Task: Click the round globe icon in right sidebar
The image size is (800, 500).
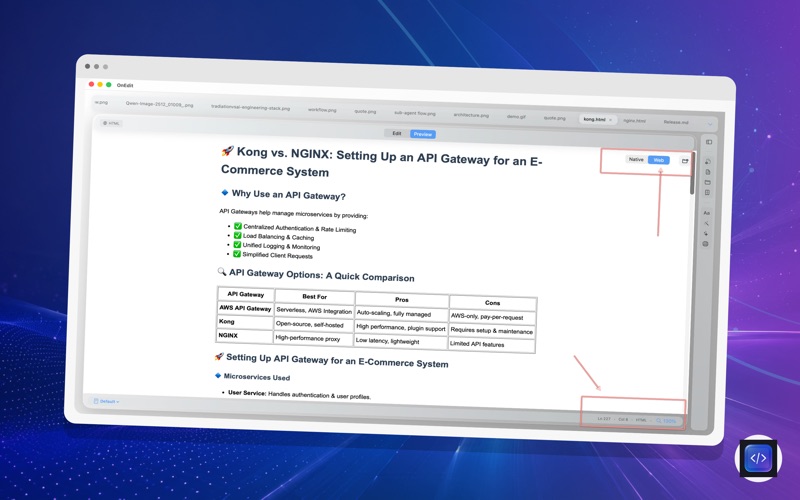Action: pos(706,244)
